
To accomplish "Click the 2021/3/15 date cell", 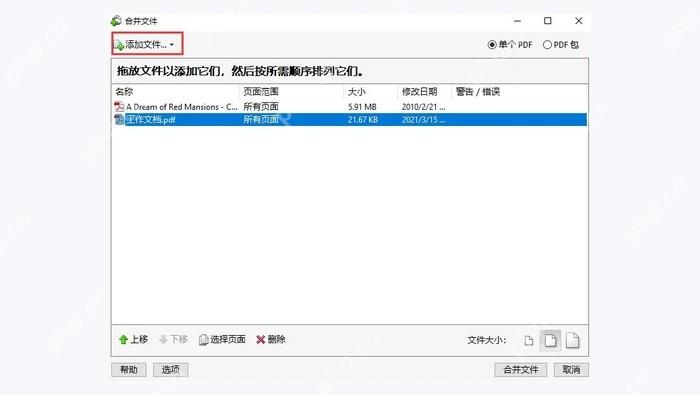I will pos(423,120).
